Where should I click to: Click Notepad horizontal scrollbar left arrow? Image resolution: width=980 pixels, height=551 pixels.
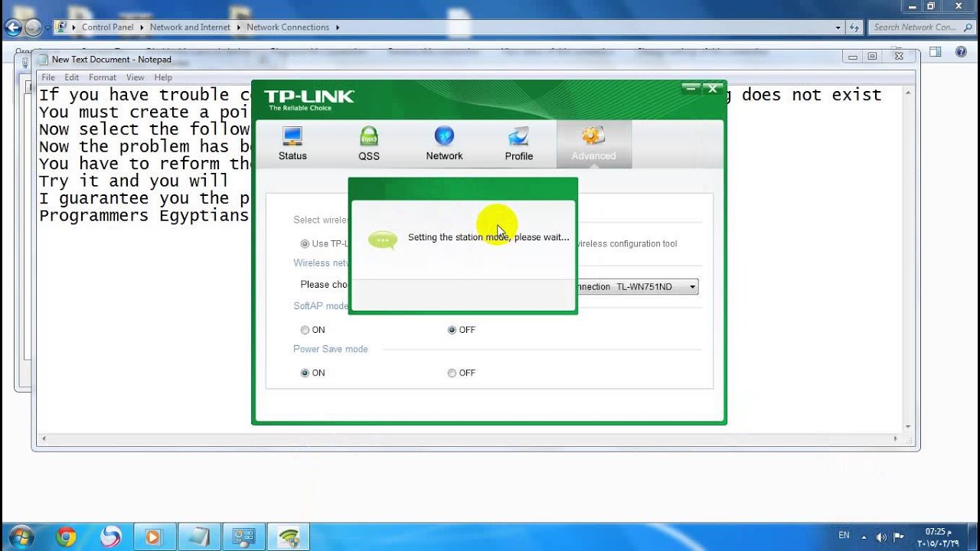pos(44,439)
